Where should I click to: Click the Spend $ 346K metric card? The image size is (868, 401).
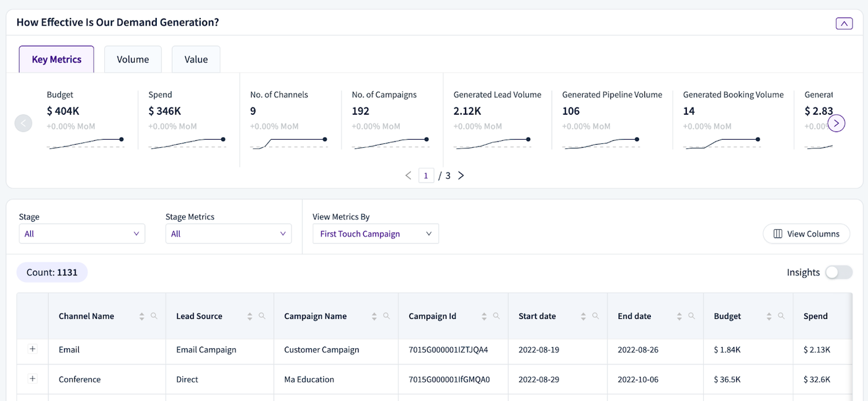pyautogui.click(x=187, y=120)
